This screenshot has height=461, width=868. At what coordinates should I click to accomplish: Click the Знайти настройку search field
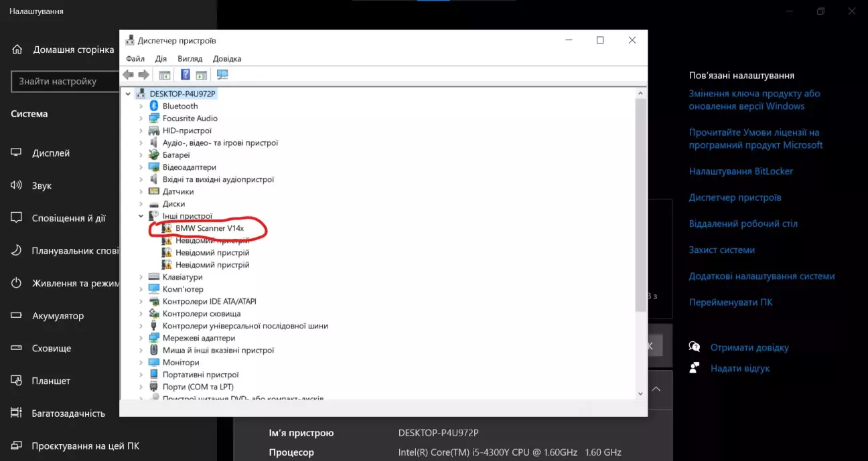(x=64, y=82)
